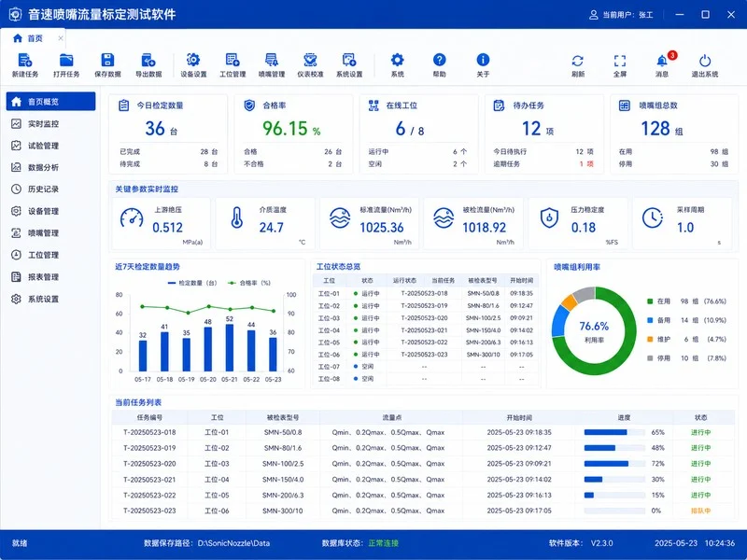Click 退出系统 power icon

705,61
